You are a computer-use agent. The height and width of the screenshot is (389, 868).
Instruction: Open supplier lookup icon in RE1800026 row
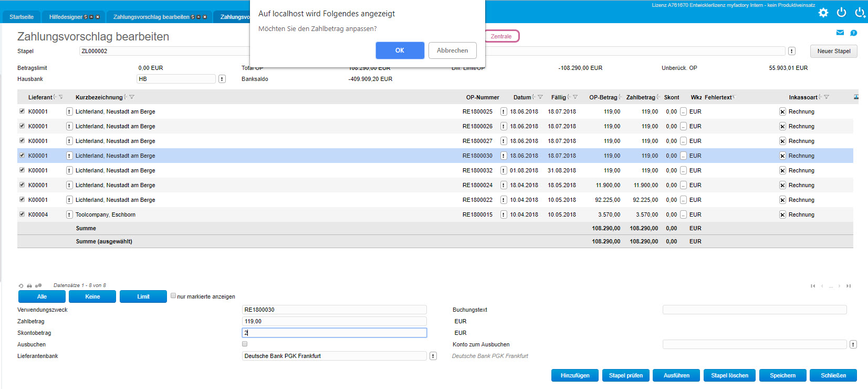tap(69, 126)
